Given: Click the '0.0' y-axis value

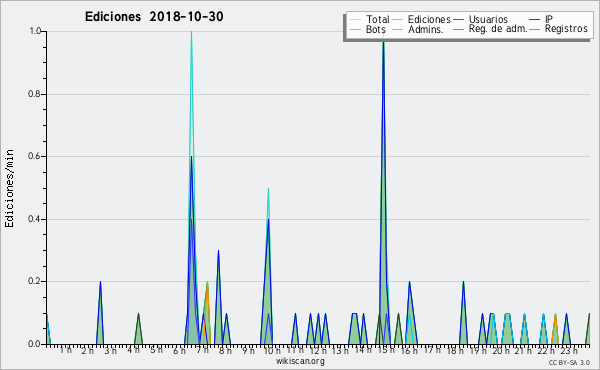Looking at the screenshot, I should [x=35, y=344].
